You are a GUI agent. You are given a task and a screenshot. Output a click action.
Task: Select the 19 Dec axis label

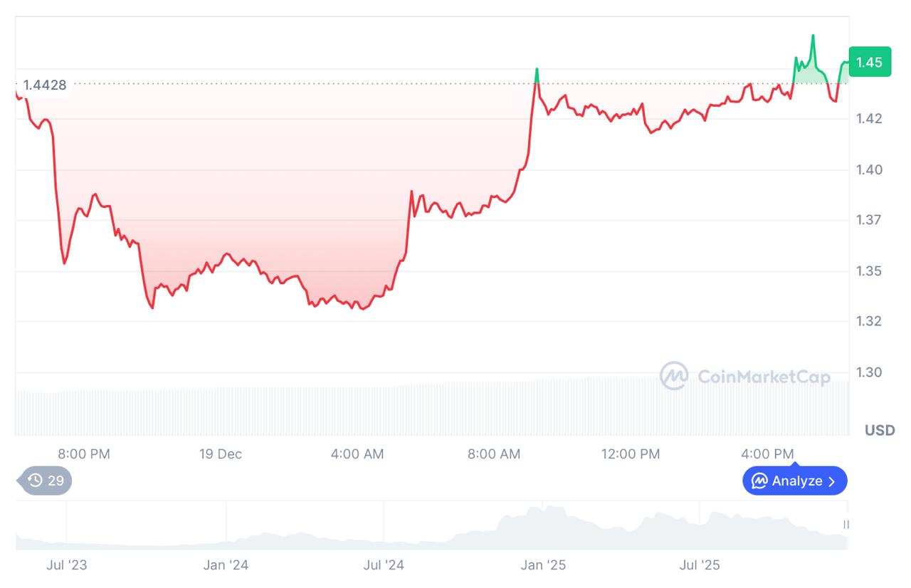tap(221, 453)
